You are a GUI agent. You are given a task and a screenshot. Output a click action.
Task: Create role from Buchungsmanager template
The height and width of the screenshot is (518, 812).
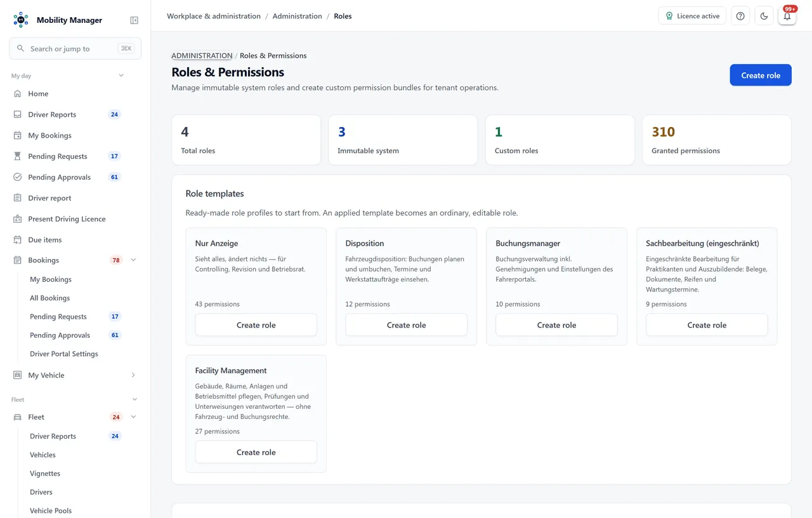tap(556, 325)
